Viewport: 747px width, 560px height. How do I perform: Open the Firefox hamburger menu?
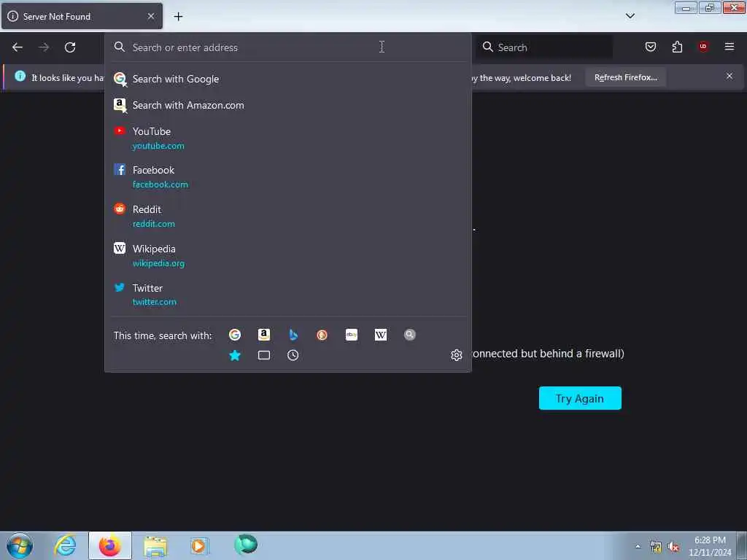[729, 47]
